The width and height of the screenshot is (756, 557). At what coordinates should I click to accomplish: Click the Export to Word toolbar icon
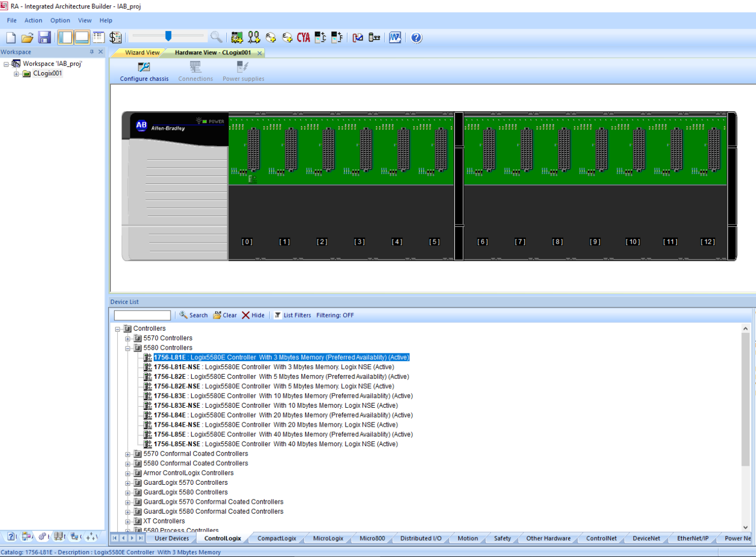point(395,37)
